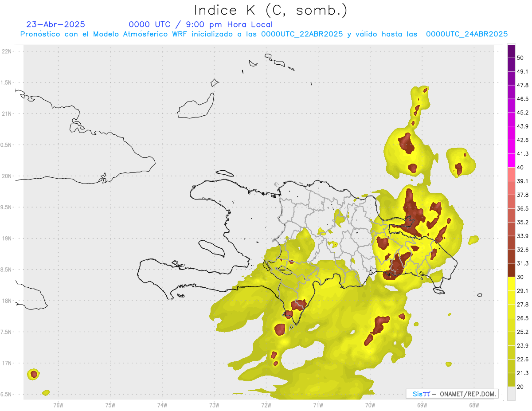
Task: Click the longitude label '75W'
Action: point(110,405)
